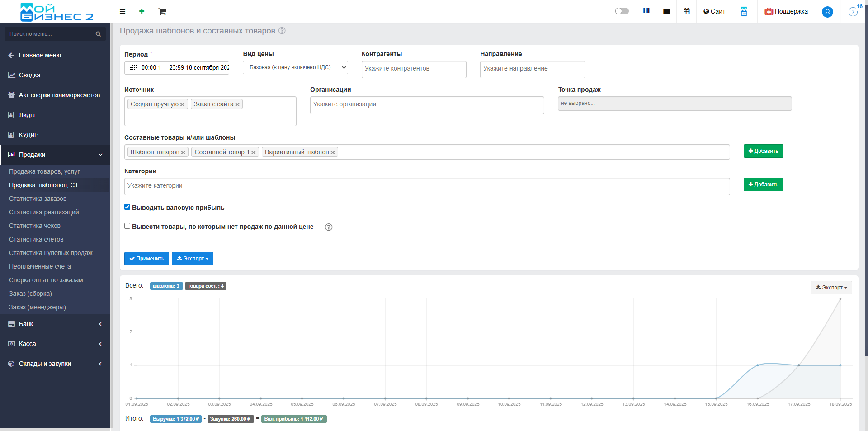Click the green plus icon in top bar
This screenshot has height=431, width=868.
tap(142, 11)
